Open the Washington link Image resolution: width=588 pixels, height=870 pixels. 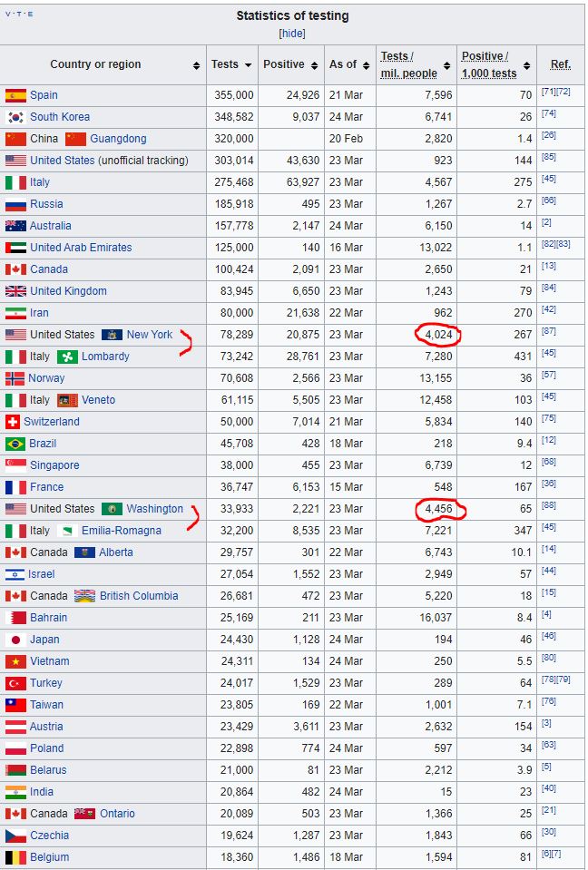click(155, 508)
